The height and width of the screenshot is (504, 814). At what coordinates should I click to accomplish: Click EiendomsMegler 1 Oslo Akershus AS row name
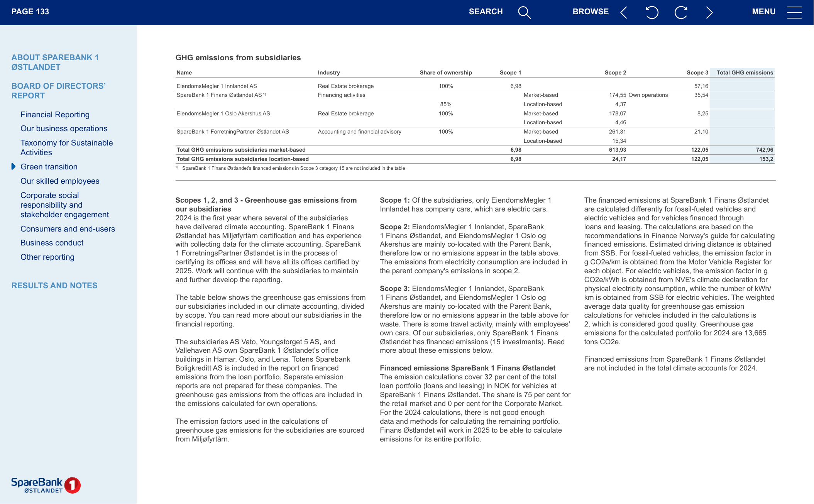coord(223,113)
